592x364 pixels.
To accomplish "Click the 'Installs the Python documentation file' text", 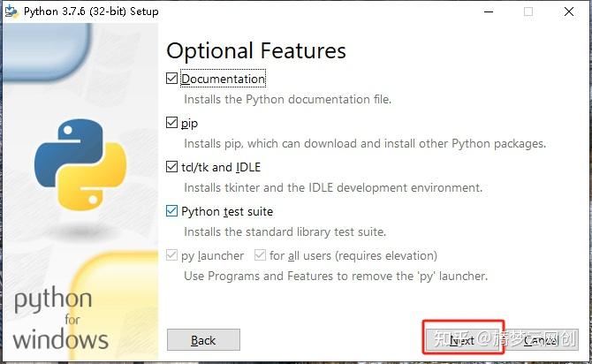I will point(288,99).
